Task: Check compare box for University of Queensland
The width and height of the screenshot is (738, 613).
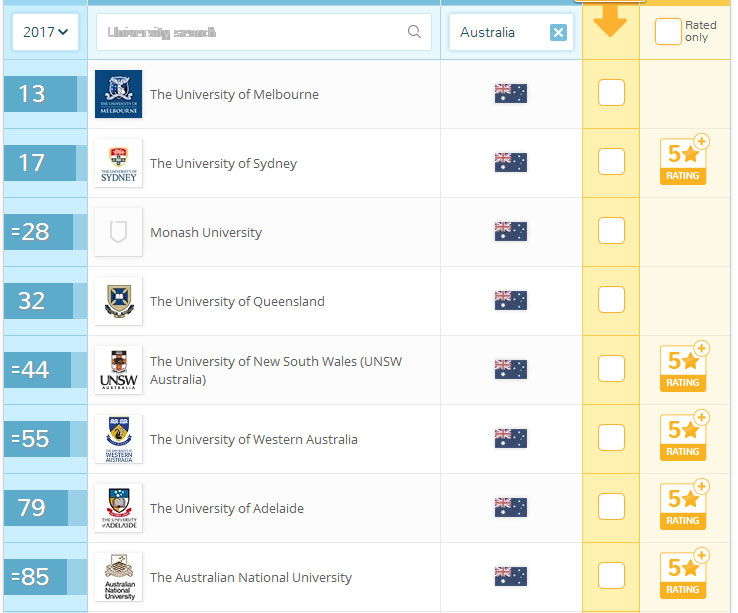Action: pos(611,299)
